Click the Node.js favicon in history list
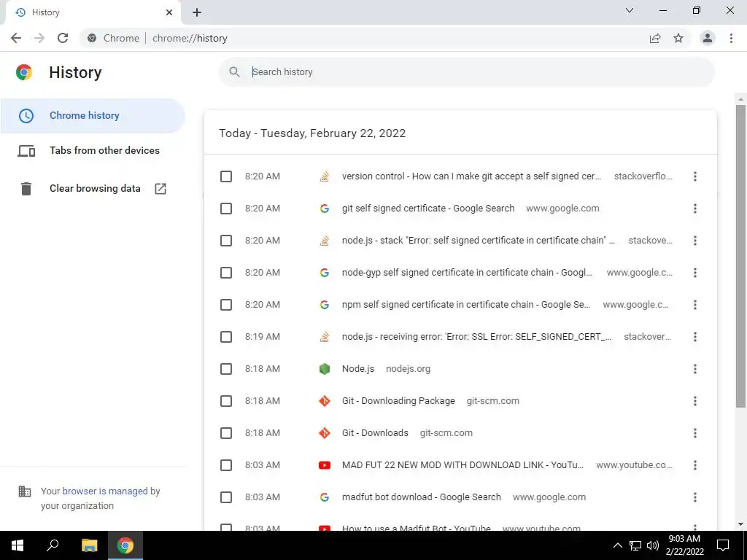The image size is (747, 560). click(325, 369)
